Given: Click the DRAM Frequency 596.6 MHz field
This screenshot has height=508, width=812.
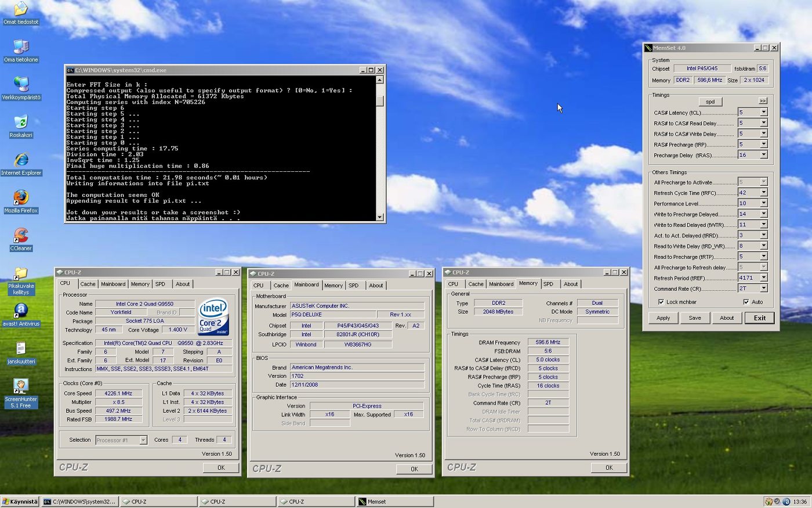Looking at the screenshot, I should pyautogui.click(x=548, y=343).
